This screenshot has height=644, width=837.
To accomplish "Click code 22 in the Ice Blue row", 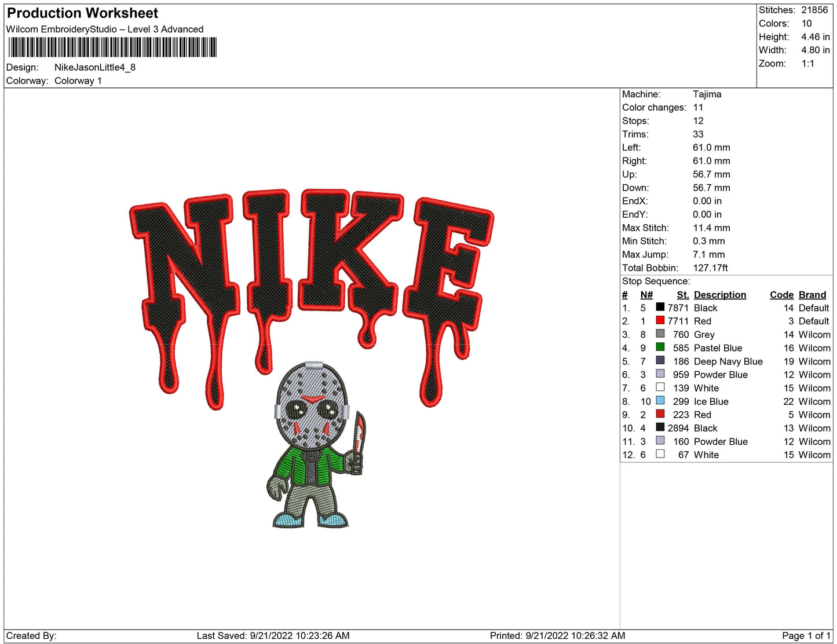I will click(x=788, y=401).
